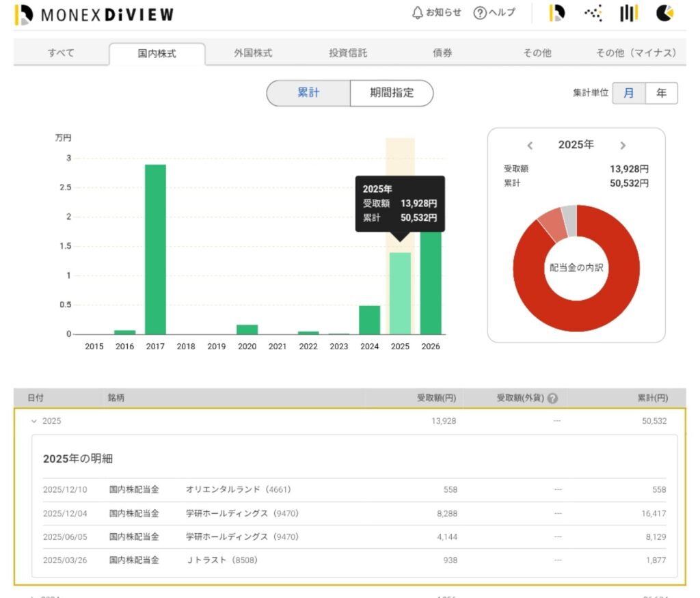Viewport: 700px width, 598px height.
Task: Click the 4,144 amount cell
Action: 447,537
